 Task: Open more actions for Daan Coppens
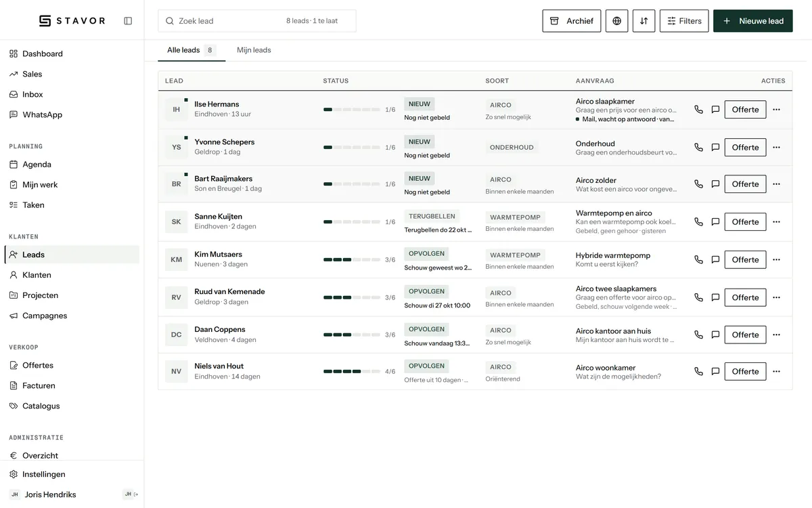[x=776, y=335]
